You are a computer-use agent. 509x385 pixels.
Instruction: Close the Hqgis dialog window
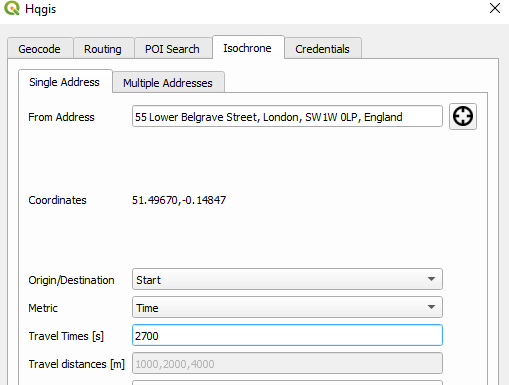(495, 8)
